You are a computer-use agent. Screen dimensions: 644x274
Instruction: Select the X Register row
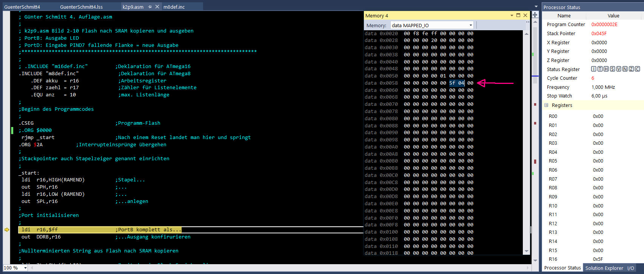click(x=593, y=42)
